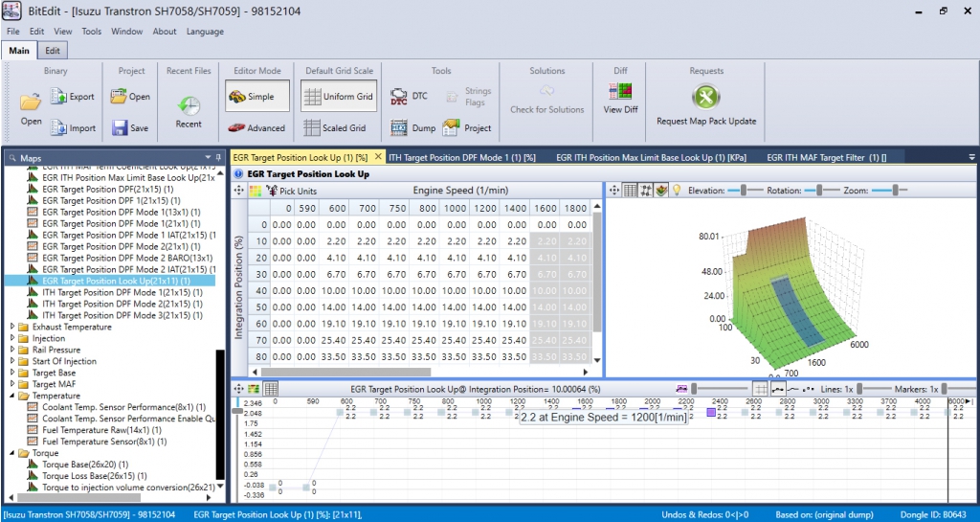Click the purple graph icon in the 2D graph toolbar

click(x=681, y=389)
